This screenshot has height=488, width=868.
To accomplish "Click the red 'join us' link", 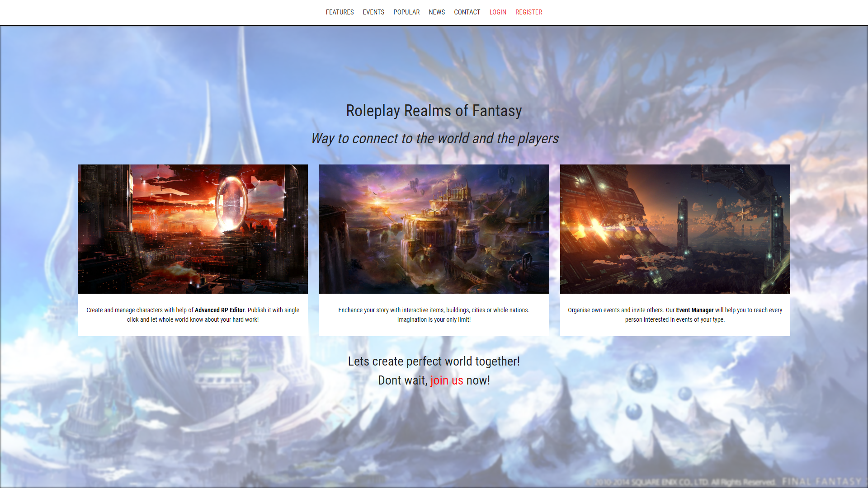I will [447, 380].
